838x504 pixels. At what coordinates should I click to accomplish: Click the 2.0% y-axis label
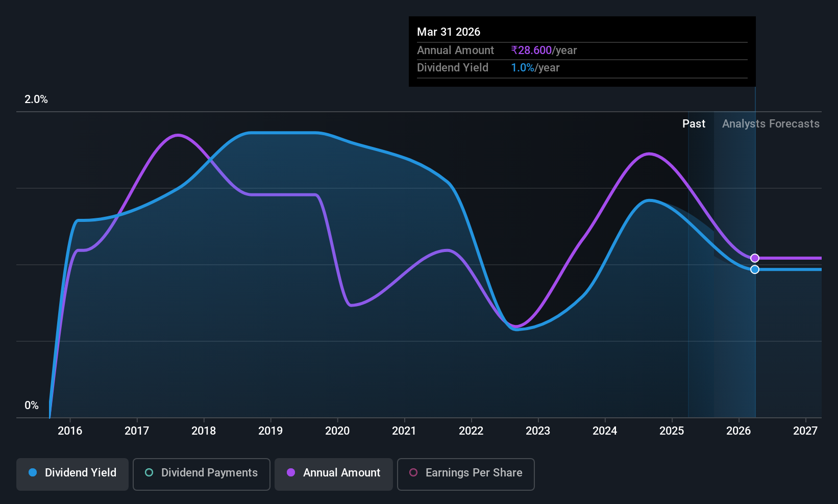(36, 99)
